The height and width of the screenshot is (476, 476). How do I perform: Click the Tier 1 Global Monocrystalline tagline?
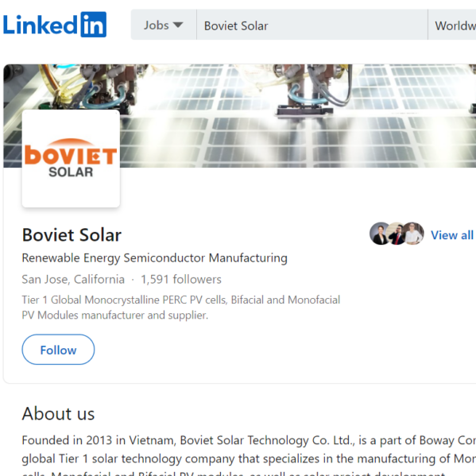click(x=181, y=308)
